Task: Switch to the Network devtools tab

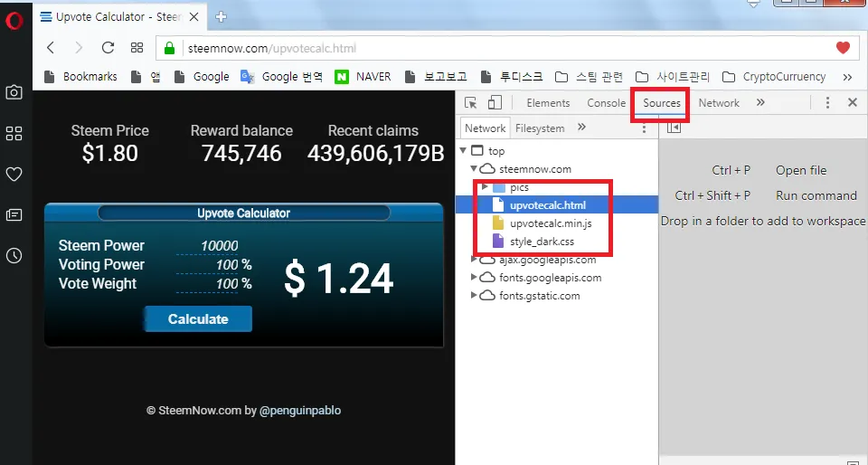Action: [719, 103]
